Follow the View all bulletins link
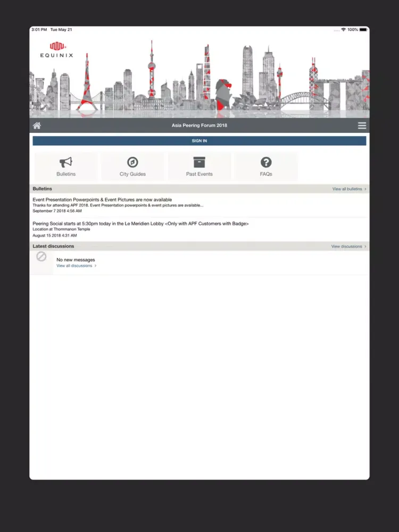The image size is (399, 532). coord(349,189)
